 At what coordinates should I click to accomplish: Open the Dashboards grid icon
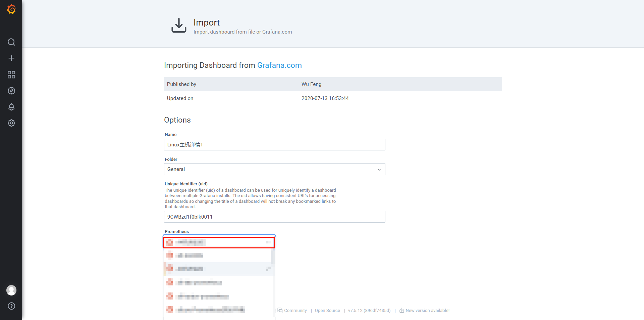(11, 75)
